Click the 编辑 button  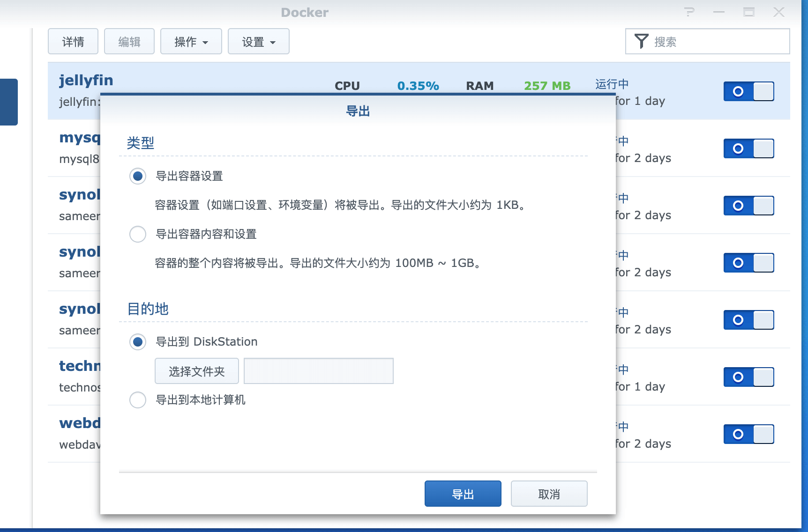point(129,42)
